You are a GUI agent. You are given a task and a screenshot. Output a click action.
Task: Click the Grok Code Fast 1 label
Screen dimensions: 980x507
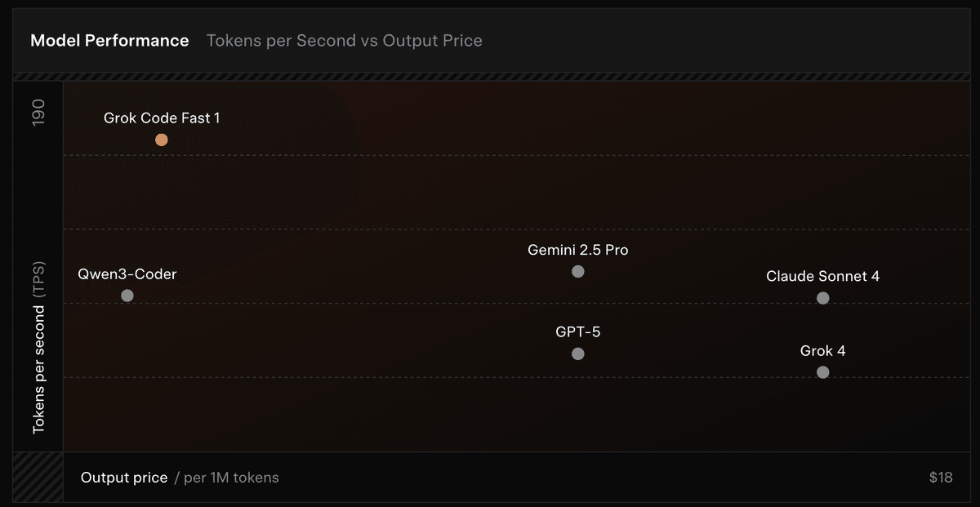[x=162, y=118]
